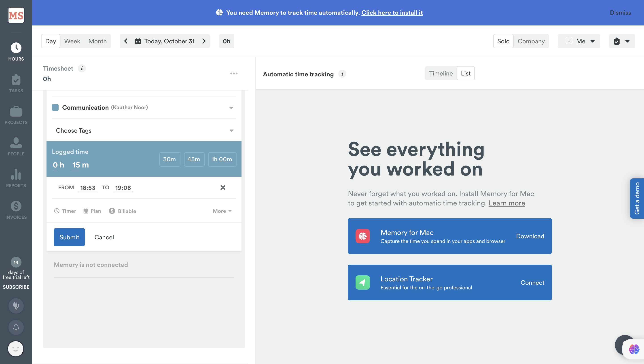
Task: Click Automatic time tracking info icon
Action: click(x=342, y=74)
